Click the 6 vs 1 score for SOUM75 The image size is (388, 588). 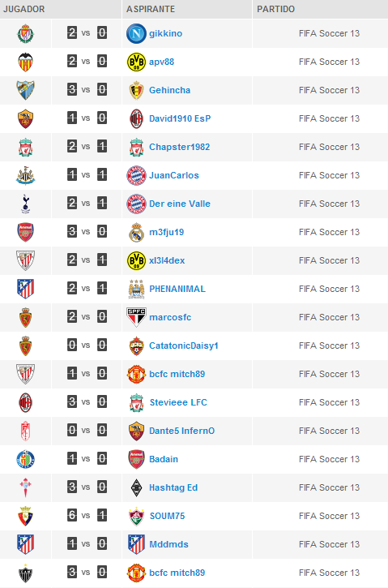click(87, 516)
